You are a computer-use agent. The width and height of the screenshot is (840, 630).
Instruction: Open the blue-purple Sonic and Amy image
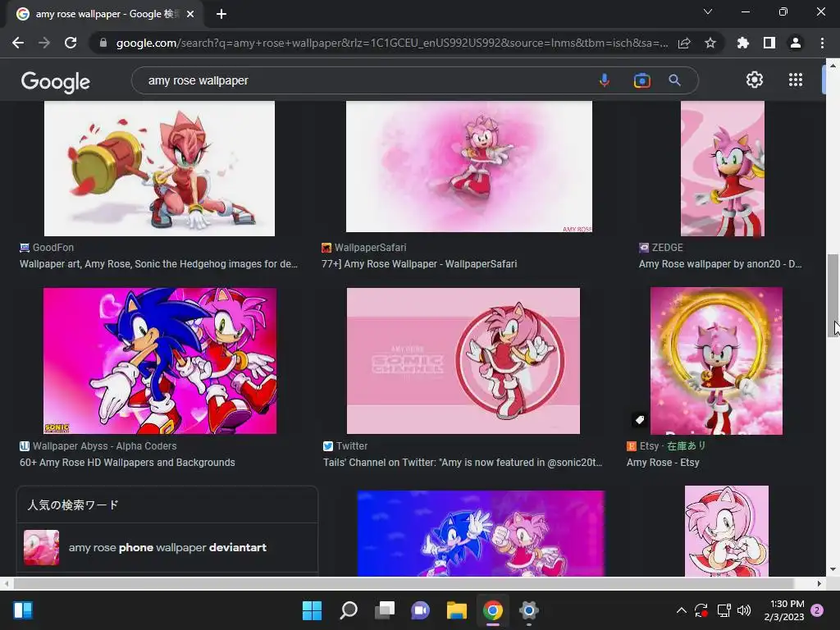(481, 533)
